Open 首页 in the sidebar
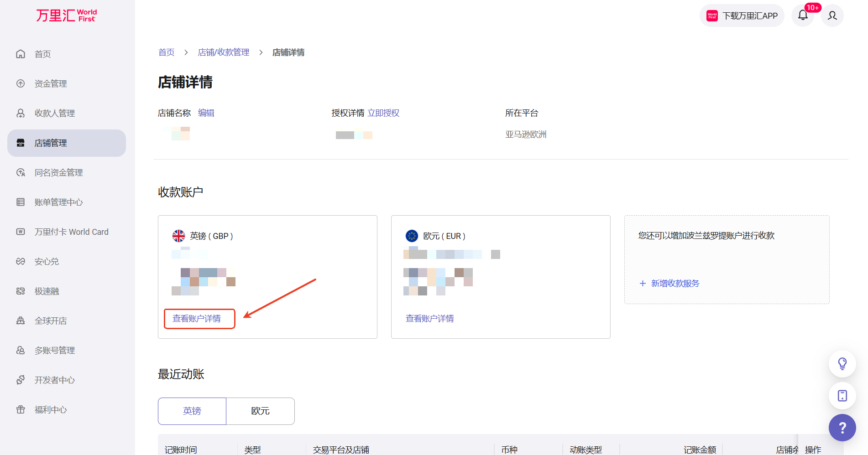The image size is (868, 455). (43, 54)
